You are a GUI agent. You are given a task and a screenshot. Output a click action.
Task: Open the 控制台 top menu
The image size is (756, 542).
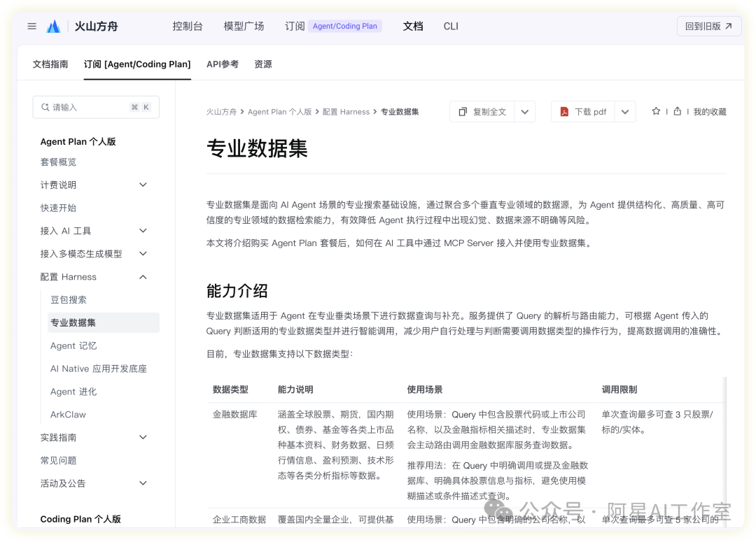pyautogui.click(x=188, y=26)
